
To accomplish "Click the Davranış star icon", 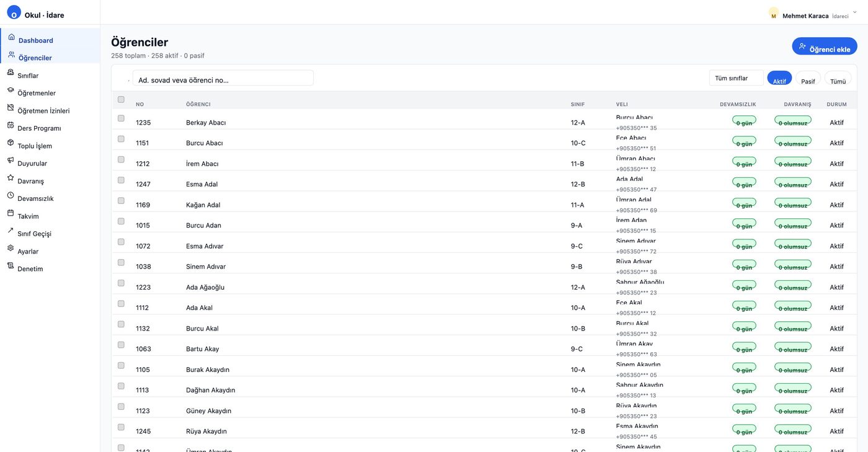I will coord(11,178).
